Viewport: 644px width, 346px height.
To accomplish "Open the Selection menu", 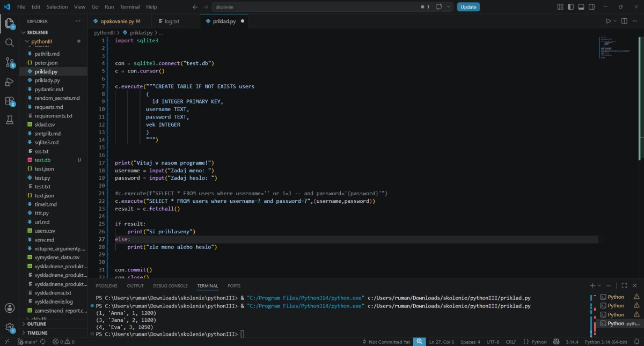I will click(57, 7).
